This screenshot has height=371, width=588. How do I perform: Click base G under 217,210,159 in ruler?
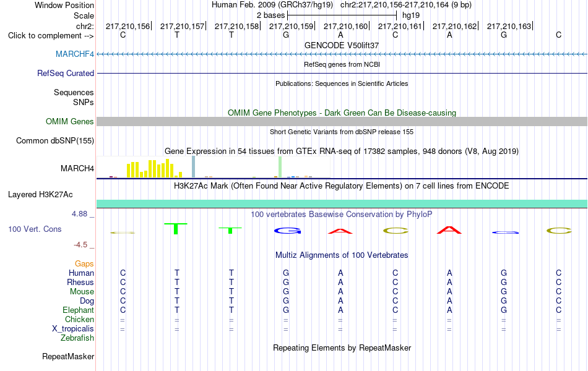pyautogui.click(x=286, y=35)
